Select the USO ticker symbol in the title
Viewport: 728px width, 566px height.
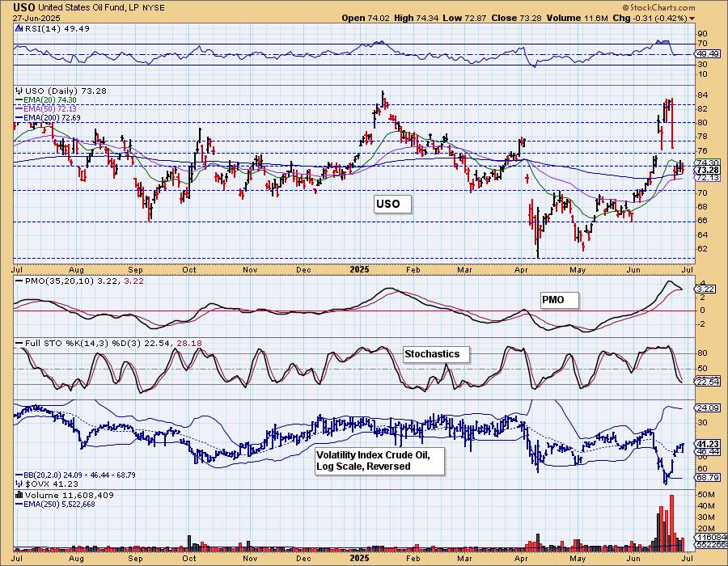[x=23, y=7]
